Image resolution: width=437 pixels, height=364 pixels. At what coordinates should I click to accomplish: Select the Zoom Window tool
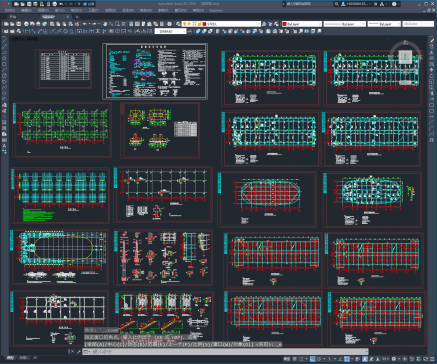click(117, 24)
